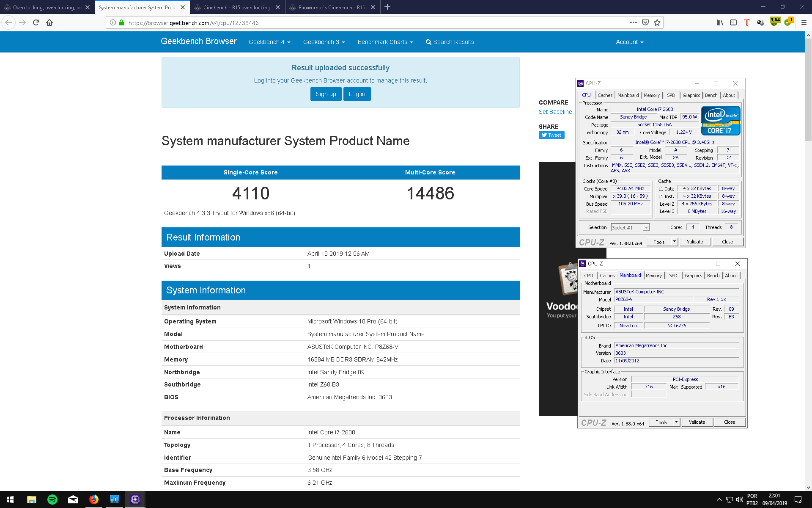Click the volume speaker tray icon
The image size is (812, 508).
point(739,500)
